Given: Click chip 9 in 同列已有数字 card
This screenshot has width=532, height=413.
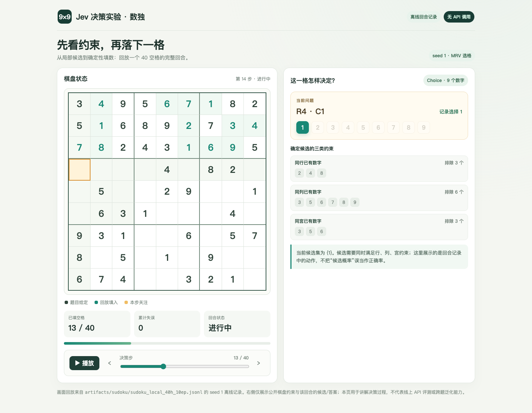Looking at the screenshot, I should (355, 202).
